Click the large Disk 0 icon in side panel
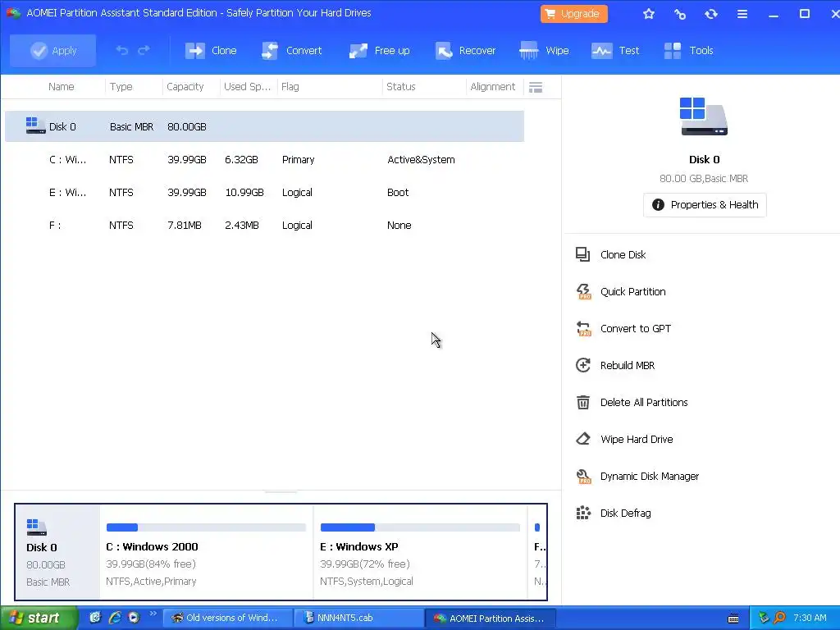Screen dimensions: 840x630 pos(703,116)
